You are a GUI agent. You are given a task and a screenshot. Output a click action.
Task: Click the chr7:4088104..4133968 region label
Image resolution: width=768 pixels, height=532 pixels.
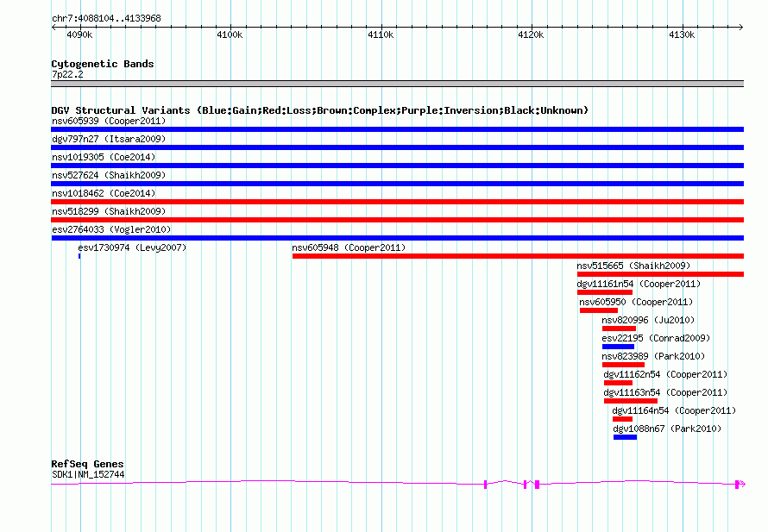106,18
